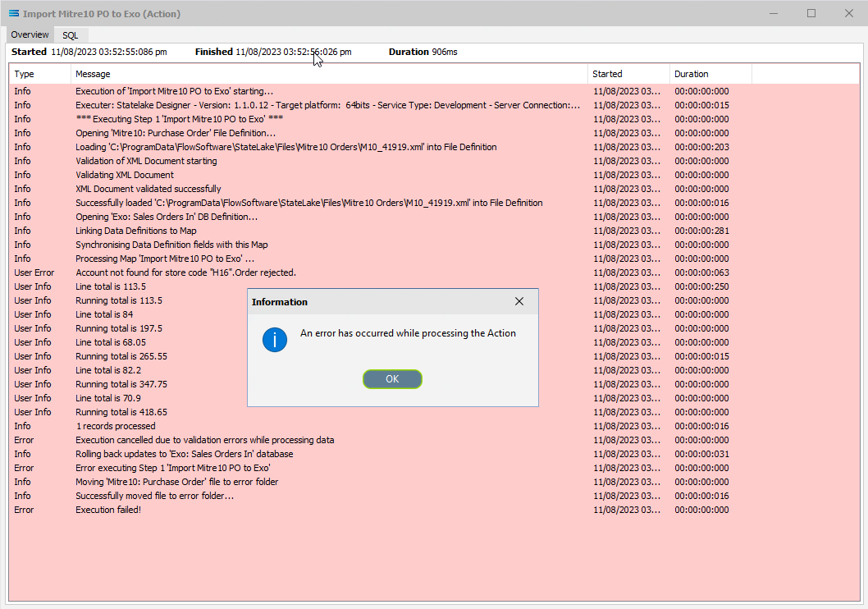Click the Finished timestamp 03:52:56:026 pm

[x=294, y=52]
